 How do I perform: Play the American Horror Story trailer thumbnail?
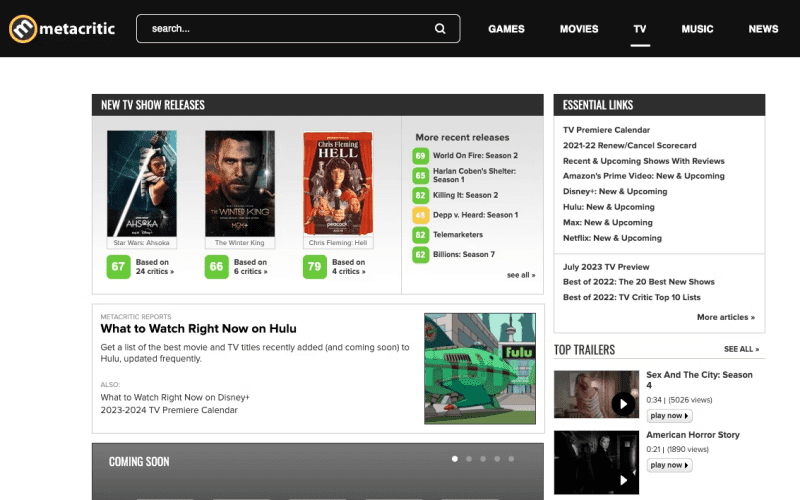(x=596, y=462)
